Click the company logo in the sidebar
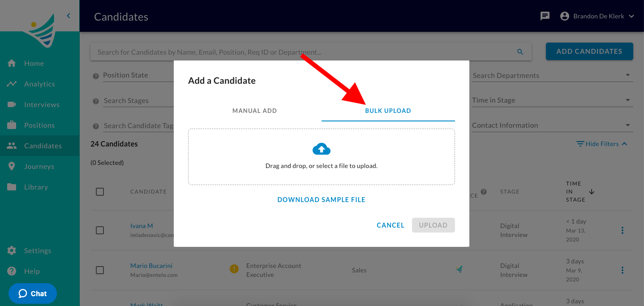The image size is (644, 306). pyautogui.click(x=40, y=30)
